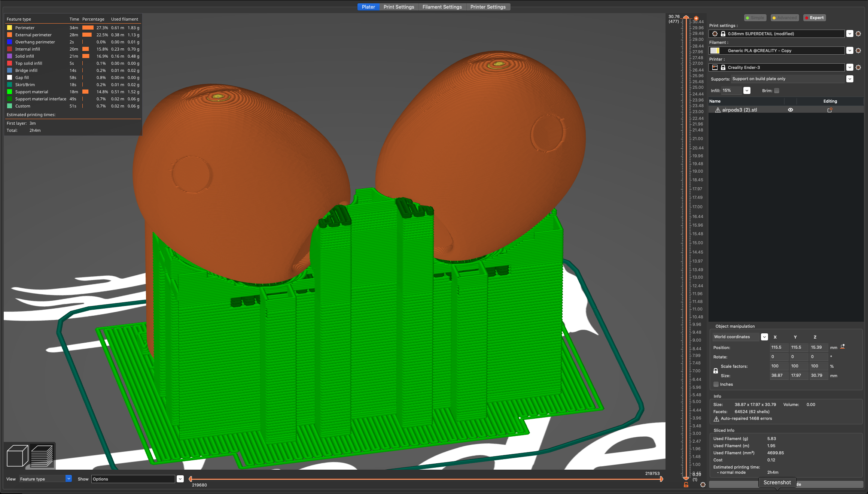Open vertical slider settings cog icon
Screen dimensions: 868x494
pyautogui.click(x=703, y=485)
